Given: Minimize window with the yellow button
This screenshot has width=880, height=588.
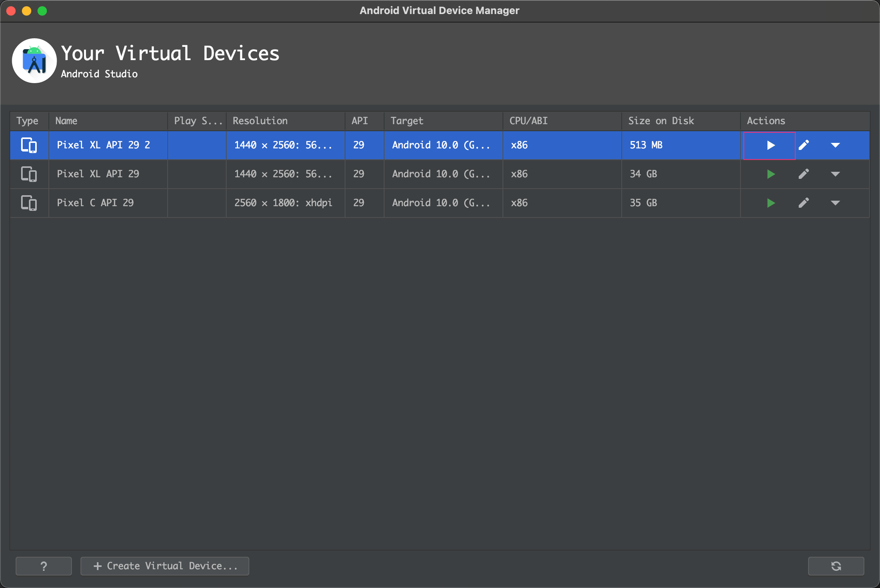Looking at the screenshot, I should point(27,11).
